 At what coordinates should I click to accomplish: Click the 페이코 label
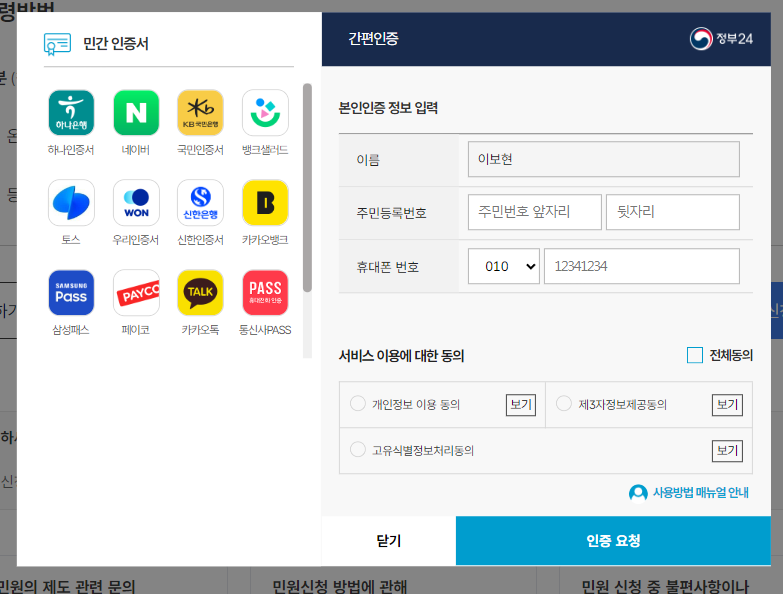click(136, 329)
